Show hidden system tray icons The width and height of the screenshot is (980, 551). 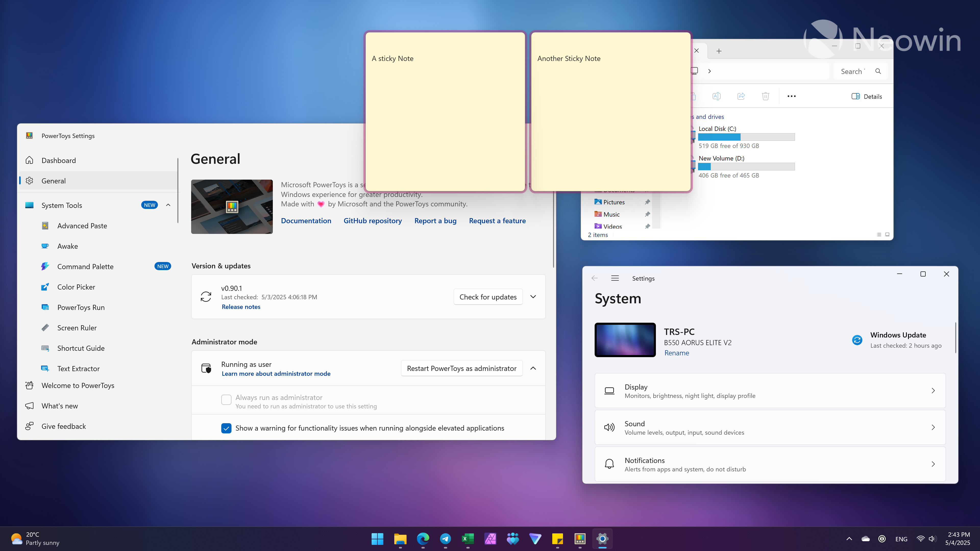click(x=849, y=539)
